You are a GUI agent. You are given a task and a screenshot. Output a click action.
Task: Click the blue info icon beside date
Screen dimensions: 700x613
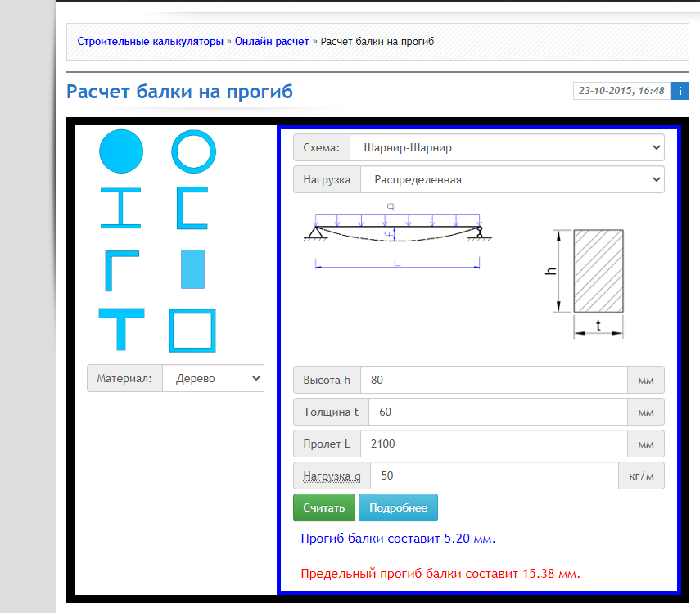(x=680, y=91)
